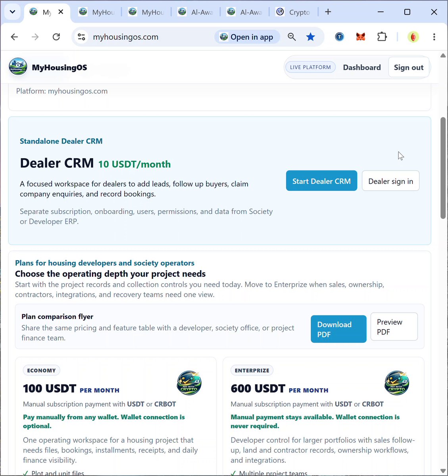This screenshot has width=448, height=476.
Task: Close the active browser tab
Action: (61, 12)
